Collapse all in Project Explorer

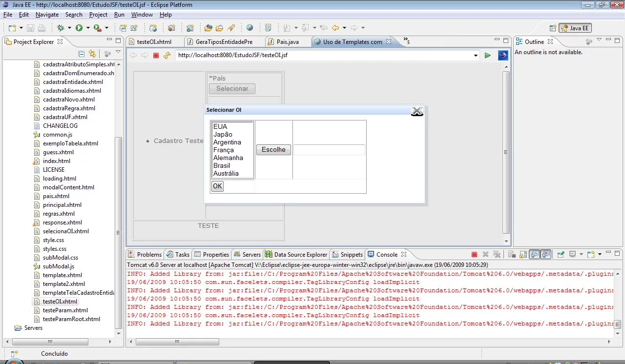82,54
